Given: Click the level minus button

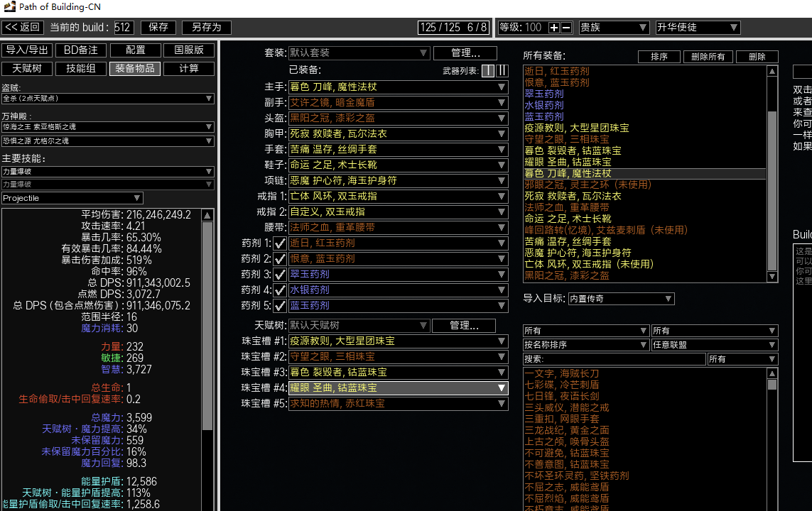Looking at the screenshot, I should (x=566, y=28).
